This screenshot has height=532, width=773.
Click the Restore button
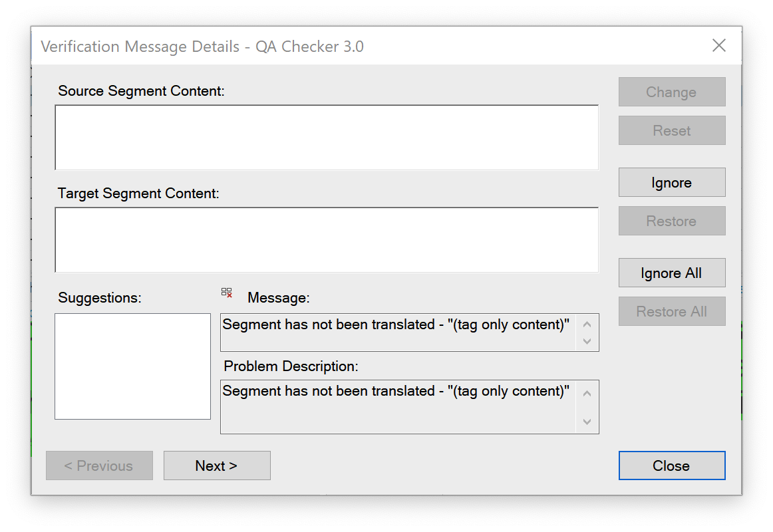click(671, 221)
